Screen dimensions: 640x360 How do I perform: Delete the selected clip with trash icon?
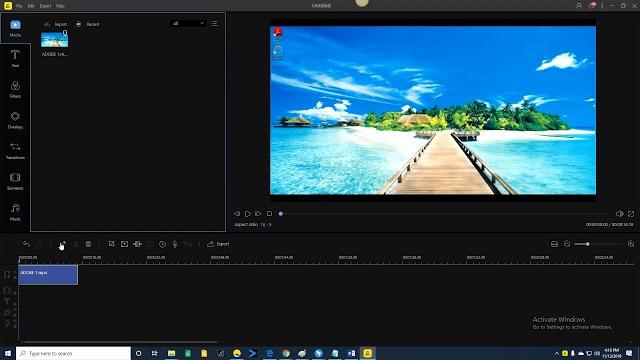88,244
